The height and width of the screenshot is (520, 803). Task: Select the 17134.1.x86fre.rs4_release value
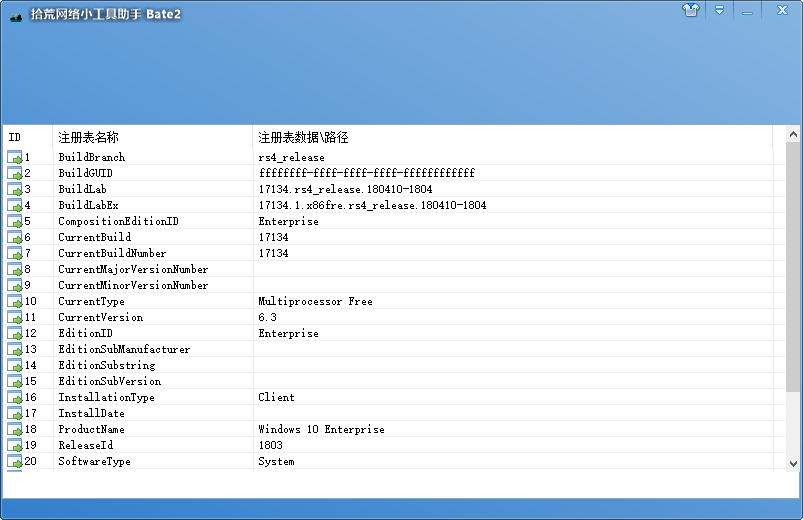coord(372,205)
